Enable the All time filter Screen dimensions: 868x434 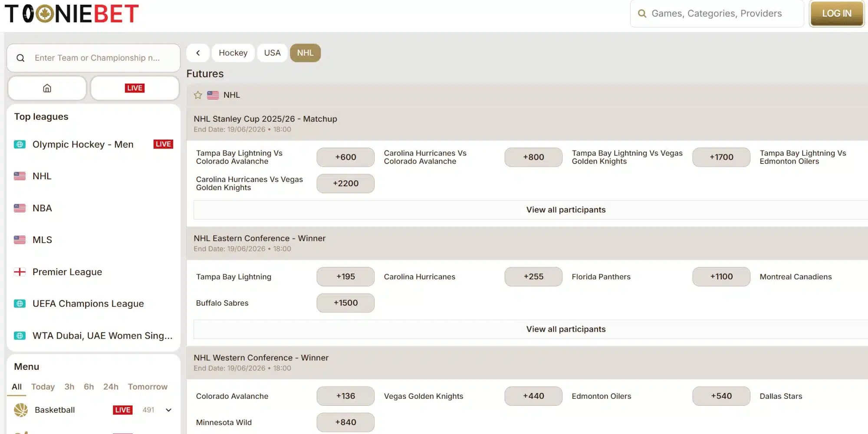16,386
